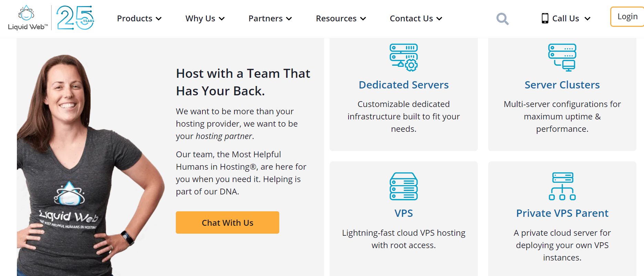Open the Dedicated Servers heading link
Image resolution: width=644 pixels, height=276 pixels.
(x=404, y=85)
